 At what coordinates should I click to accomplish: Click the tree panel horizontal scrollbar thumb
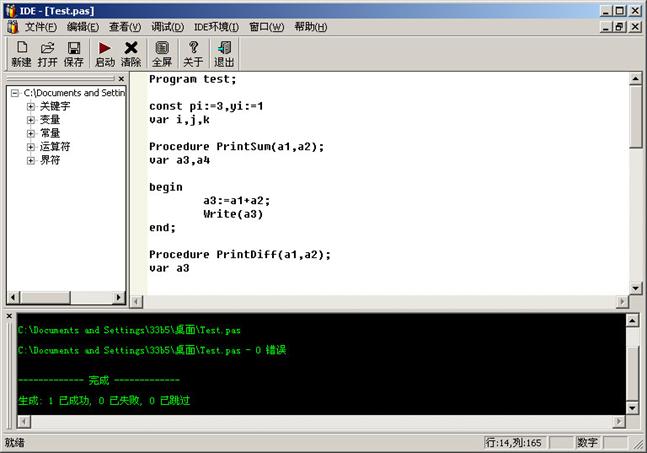[45, 297]
